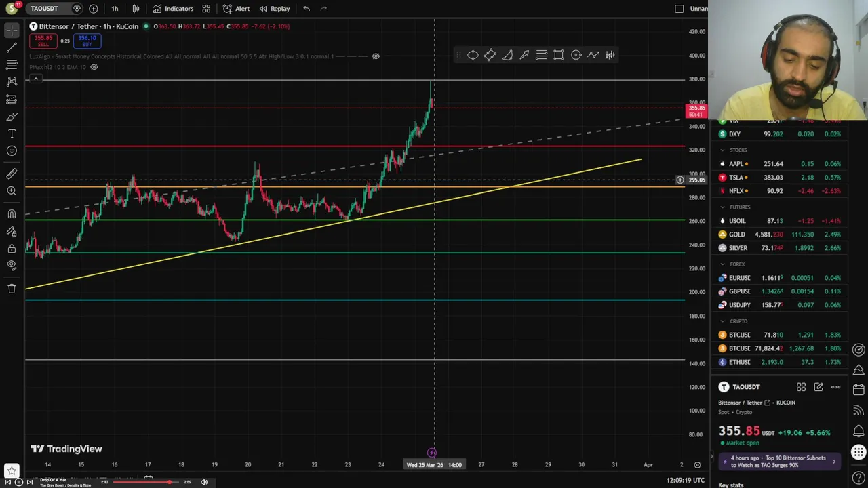Viewport: 868px width, 488px height.
Task: Open Top 10 Bittensor Subnets news link
Action: (779, 462)
